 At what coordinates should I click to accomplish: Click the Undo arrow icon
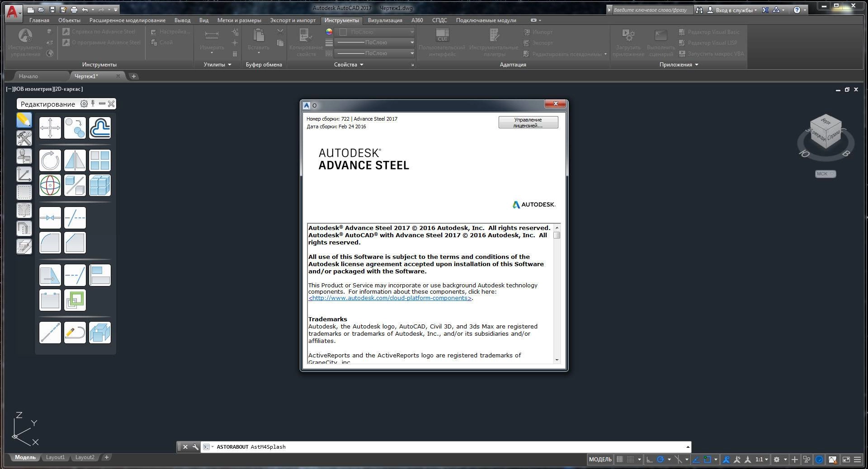tap(85, 9)
